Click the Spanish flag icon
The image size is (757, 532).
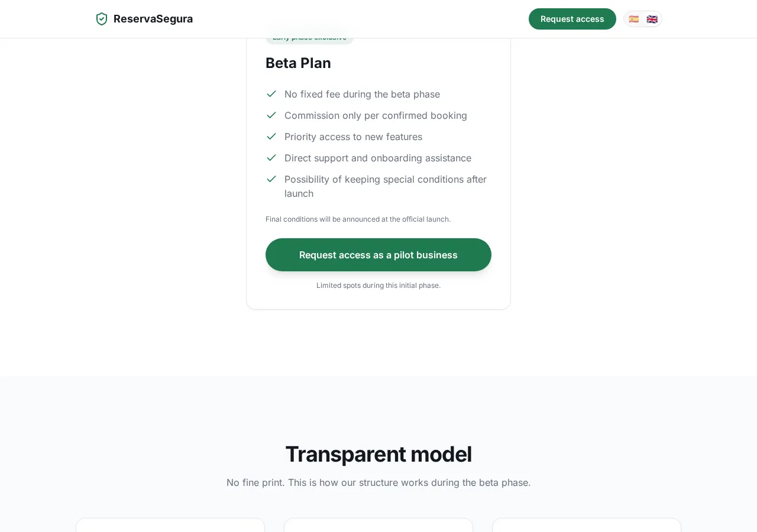coord(634,19)
